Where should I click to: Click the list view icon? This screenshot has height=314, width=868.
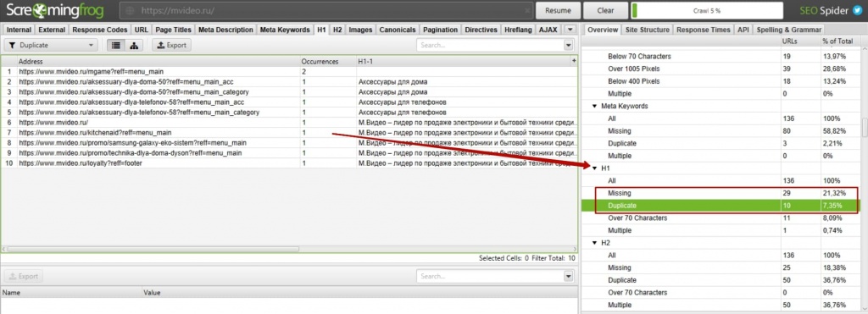click(x=115, y=46)
